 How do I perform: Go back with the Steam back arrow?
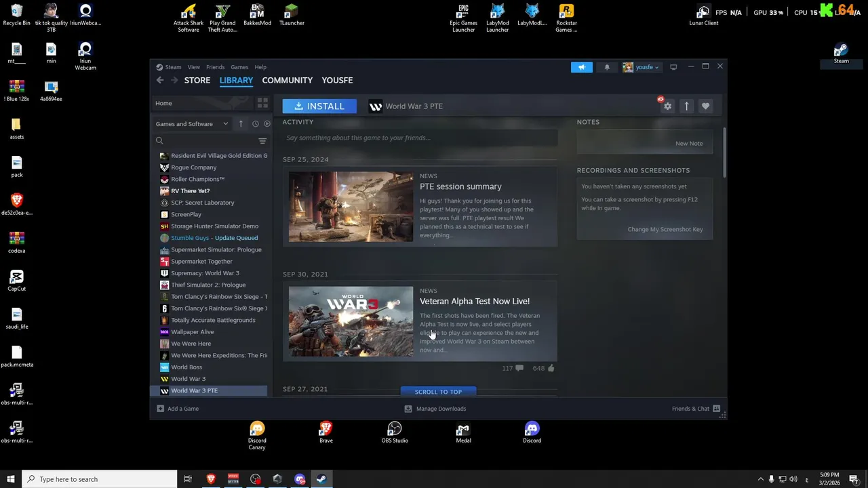[x=160, y=80]
